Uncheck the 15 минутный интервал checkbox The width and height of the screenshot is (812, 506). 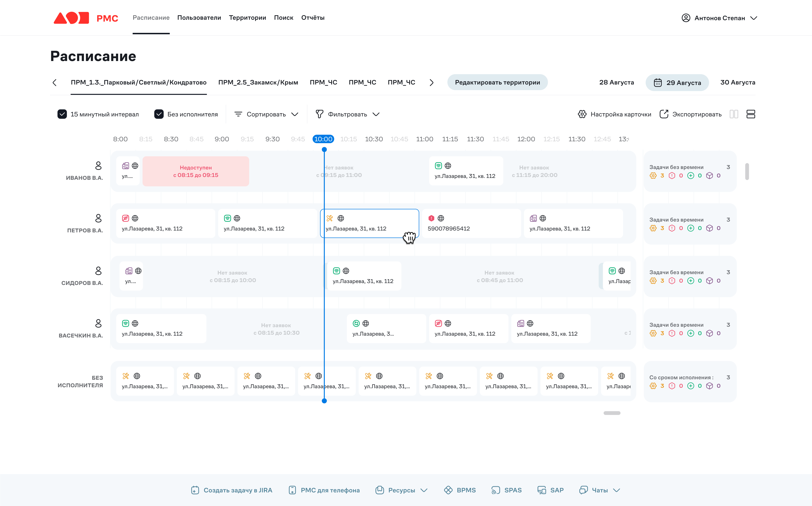coord(62,114)
